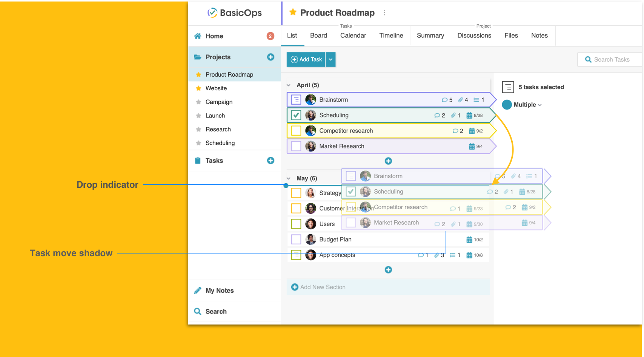Toggle favorite star beside Product Roadmap title

[293, 12]
